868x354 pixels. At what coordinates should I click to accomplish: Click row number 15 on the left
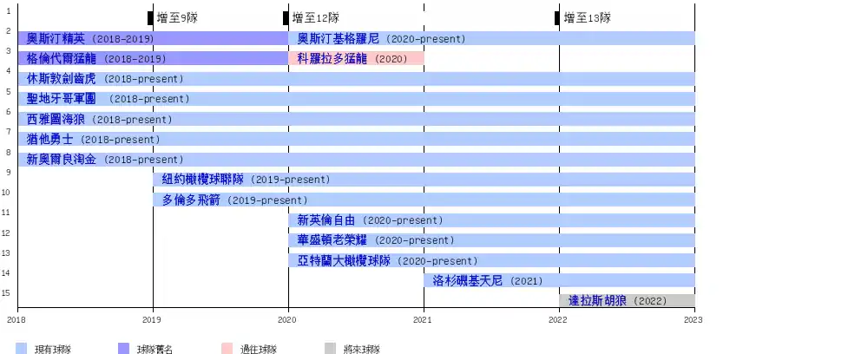[7, 292]
